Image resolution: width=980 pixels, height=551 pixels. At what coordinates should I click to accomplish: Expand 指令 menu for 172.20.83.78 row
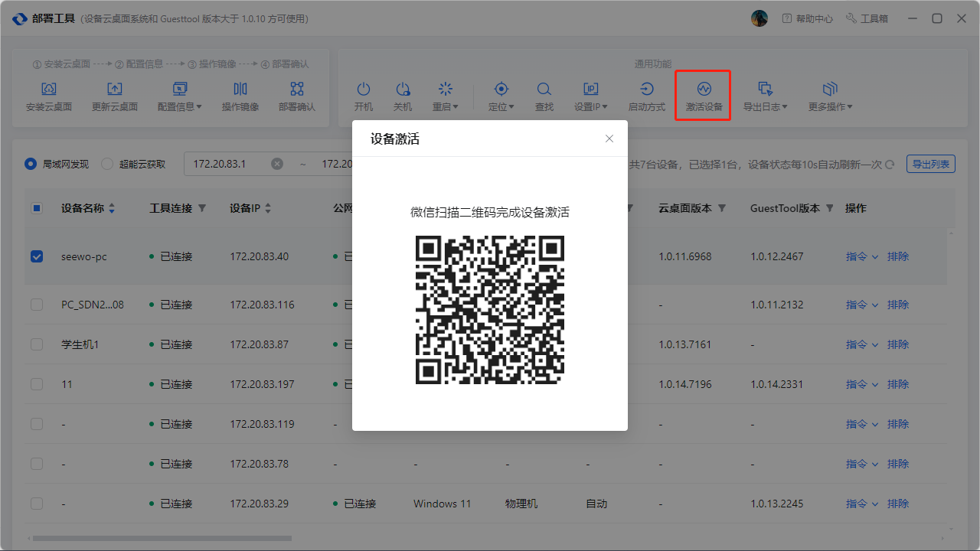[862, 464]
